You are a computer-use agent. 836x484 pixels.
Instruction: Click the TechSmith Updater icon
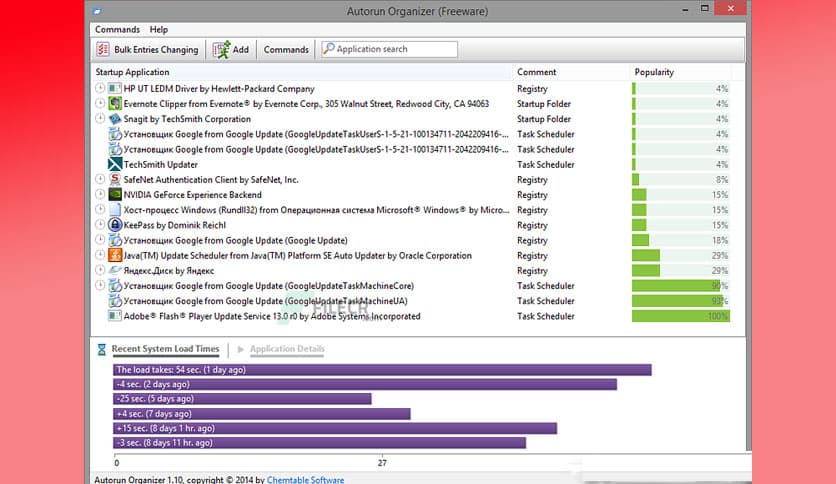[x=115, y=164]
